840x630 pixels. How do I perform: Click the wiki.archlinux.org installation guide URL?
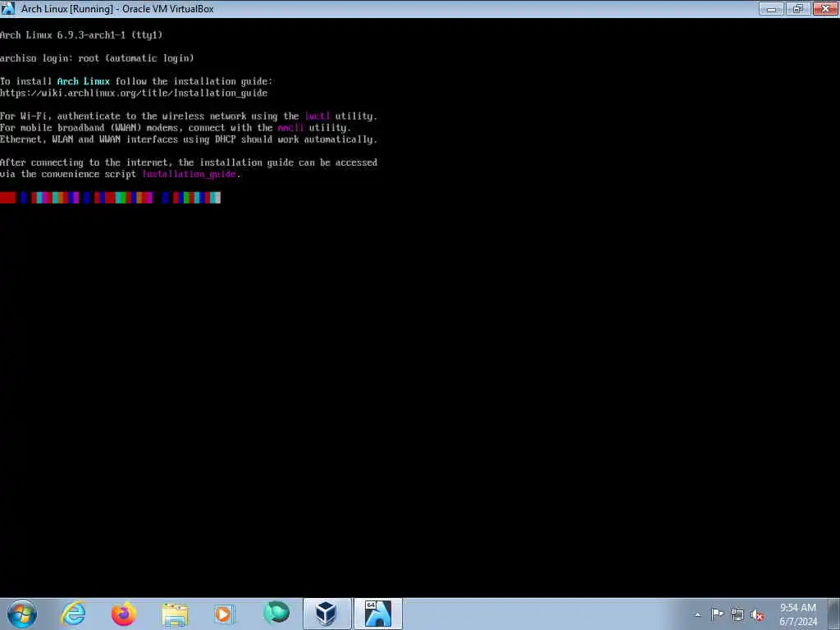[134, 94]
